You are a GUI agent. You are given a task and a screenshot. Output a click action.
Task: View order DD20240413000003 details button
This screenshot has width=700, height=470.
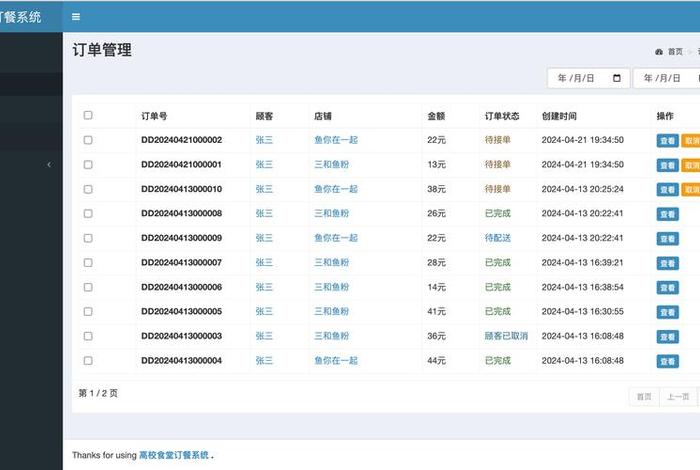[x=667, y=337]
